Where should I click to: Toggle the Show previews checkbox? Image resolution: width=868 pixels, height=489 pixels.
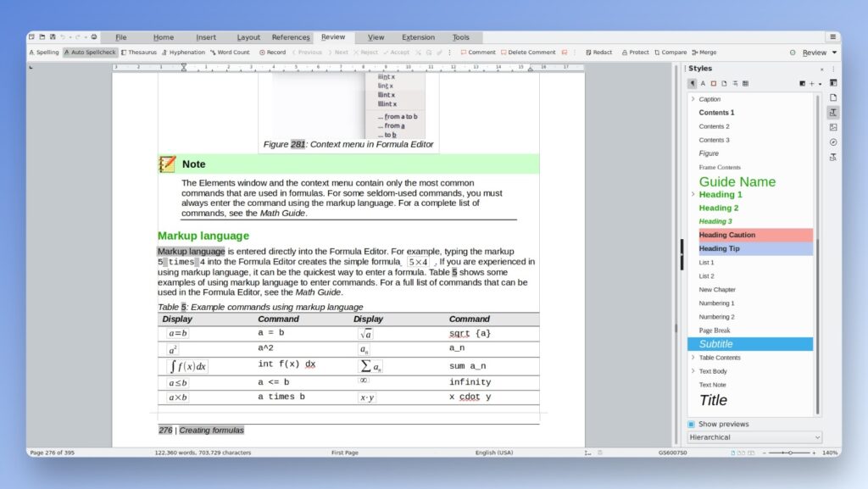click(x=692, y=425)
